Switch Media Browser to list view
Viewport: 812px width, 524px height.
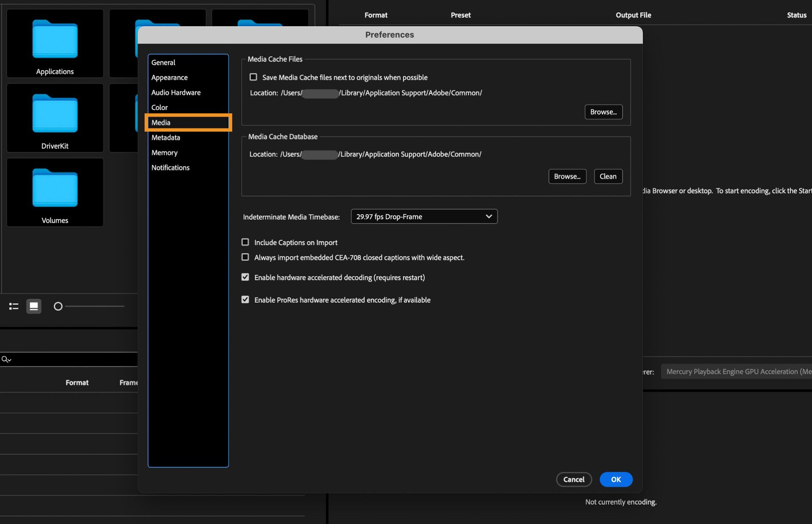coord(13,306)
